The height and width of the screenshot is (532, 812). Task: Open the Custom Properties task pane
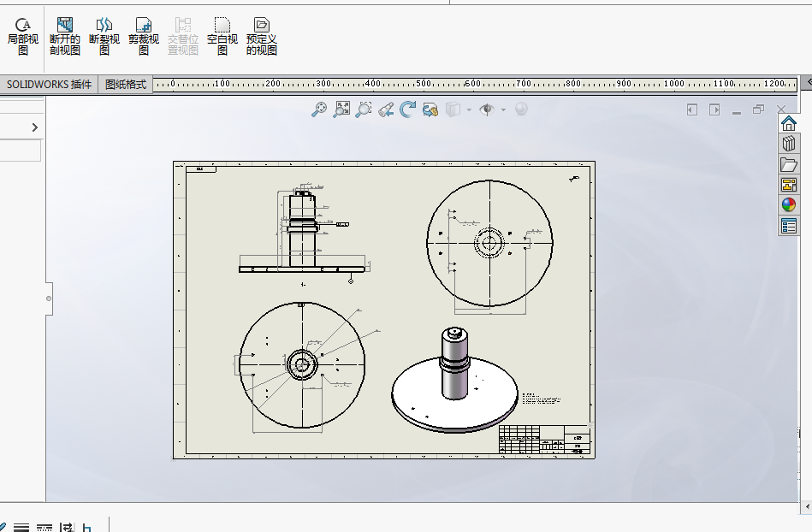tap(789, 226)
